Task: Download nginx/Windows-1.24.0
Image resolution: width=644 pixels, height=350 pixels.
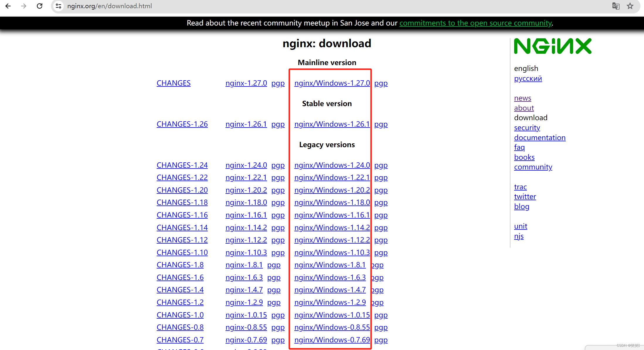Action: tap(332, 165)
